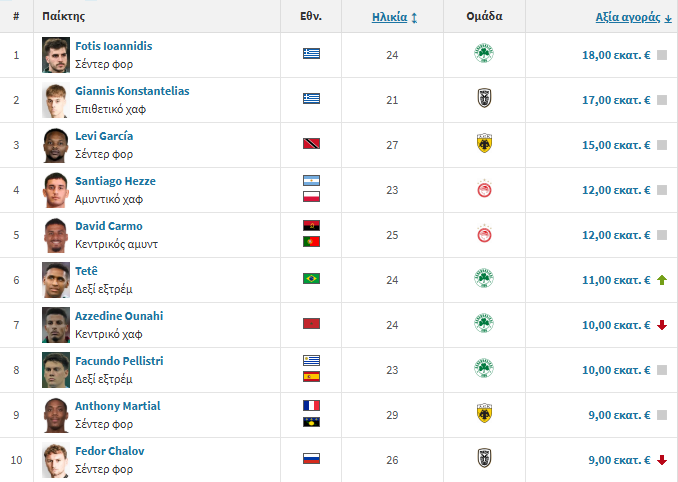Open David Carmo profile link
The width and height of the screenshot is (678, 482).
point(109,226)
